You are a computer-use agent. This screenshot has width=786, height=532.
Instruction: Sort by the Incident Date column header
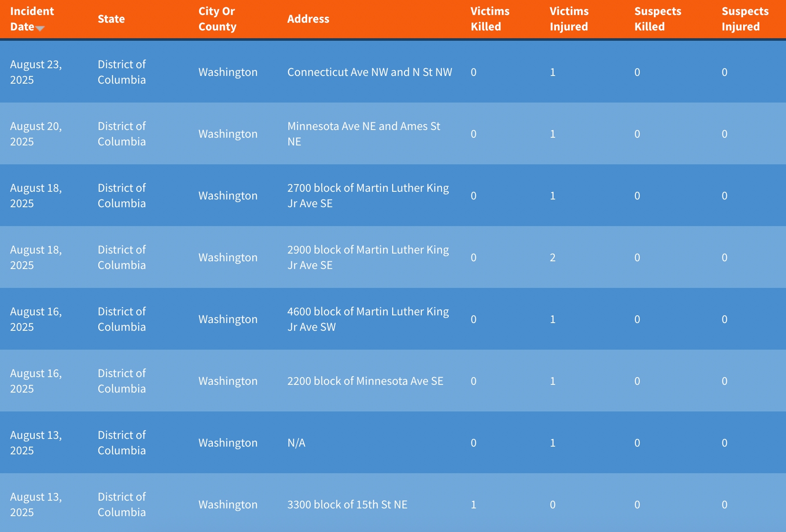click(x=32, y=18)
